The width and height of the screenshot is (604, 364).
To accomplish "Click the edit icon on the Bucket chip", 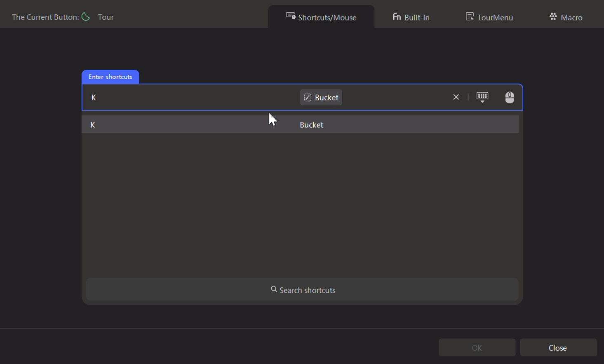I will click(308, 98).
